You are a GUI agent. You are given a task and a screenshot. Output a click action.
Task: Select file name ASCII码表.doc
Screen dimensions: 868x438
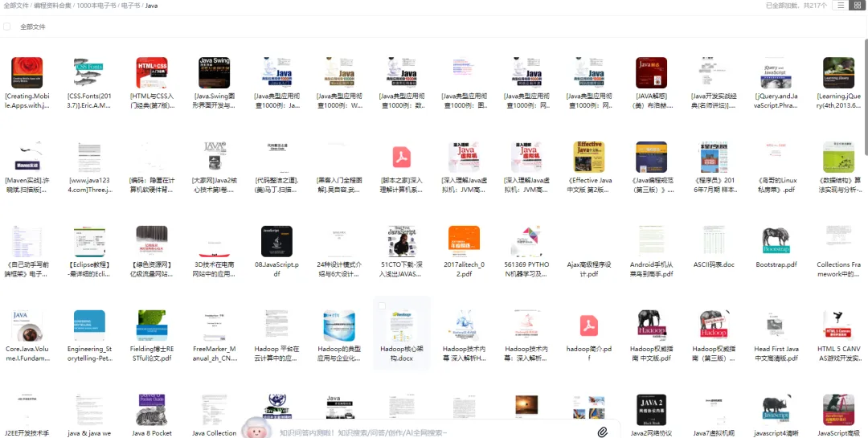(x=714, y=264)
